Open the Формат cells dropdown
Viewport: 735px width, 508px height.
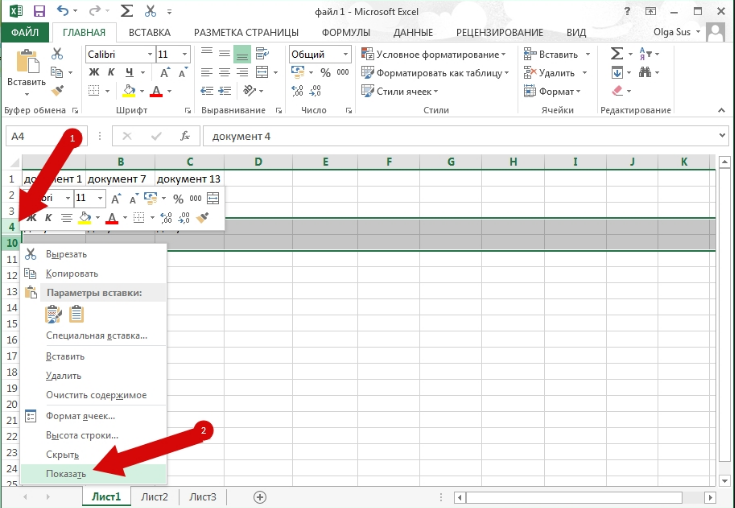(552, 91)
